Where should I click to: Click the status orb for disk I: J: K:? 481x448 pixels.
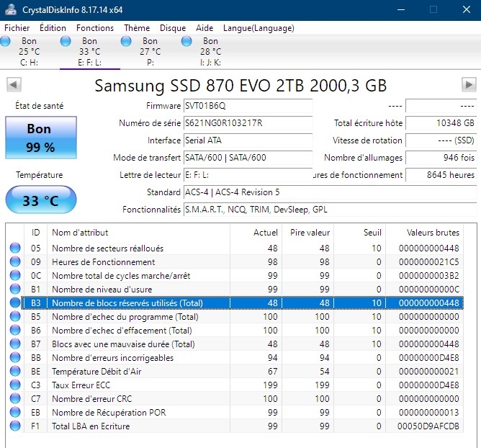pos(186,41)
